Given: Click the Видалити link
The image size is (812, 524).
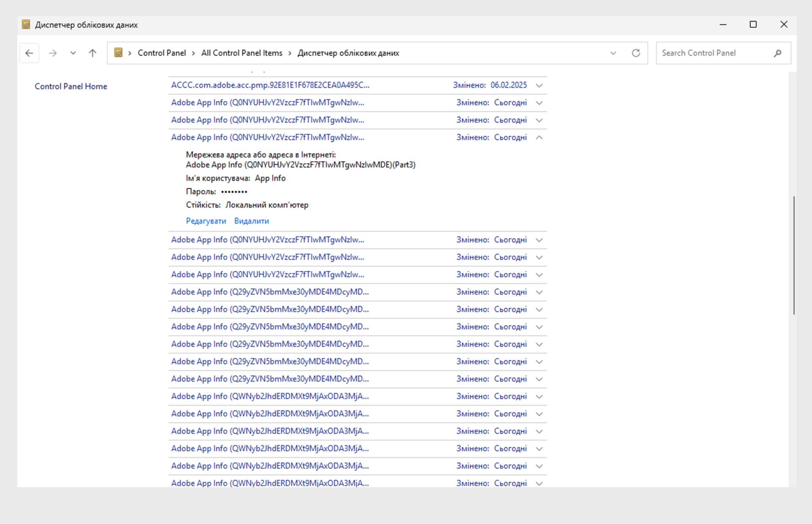Looking at the screenshot, I should click(252, 221).
